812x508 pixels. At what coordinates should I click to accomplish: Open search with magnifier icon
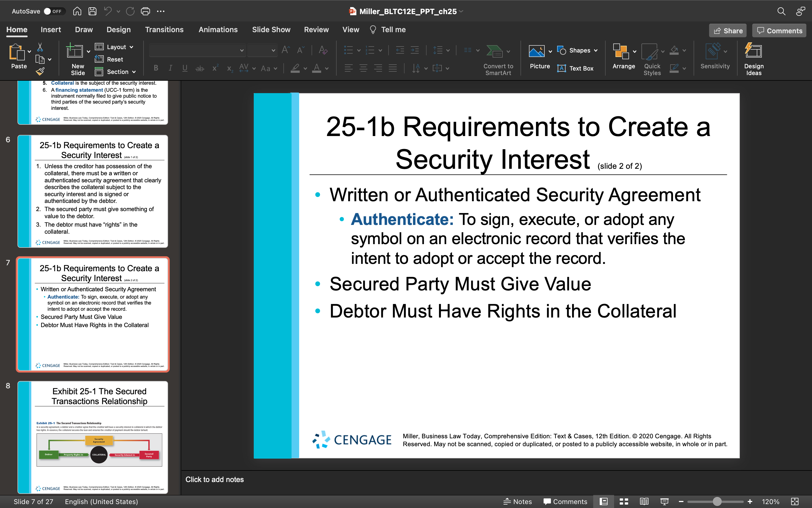781,11
